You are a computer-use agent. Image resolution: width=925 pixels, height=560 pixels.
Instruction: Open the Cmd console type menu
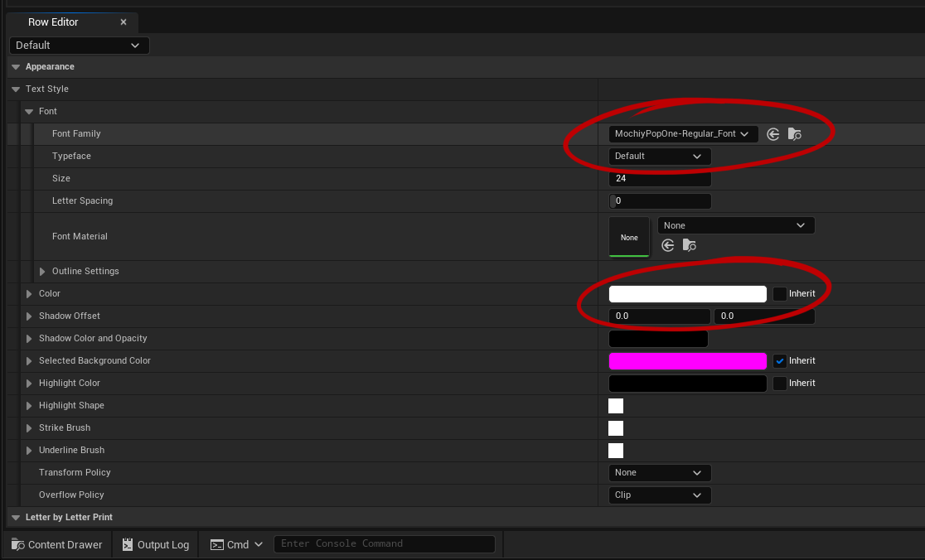click(237, 544)
